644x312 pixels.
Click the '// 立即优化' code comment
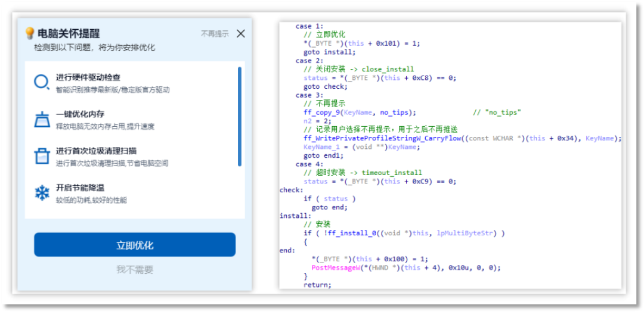point(325,35)
